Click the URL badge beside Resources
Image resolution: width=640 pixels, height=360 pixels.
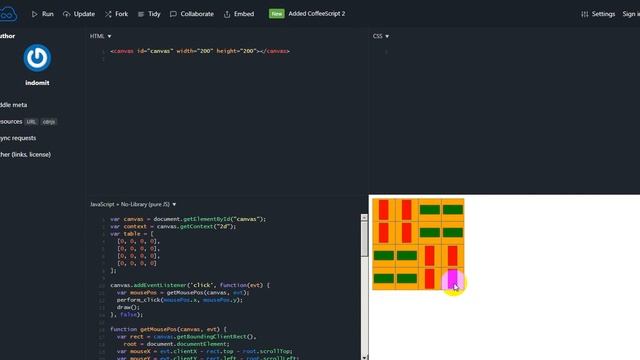coord(31,122)
